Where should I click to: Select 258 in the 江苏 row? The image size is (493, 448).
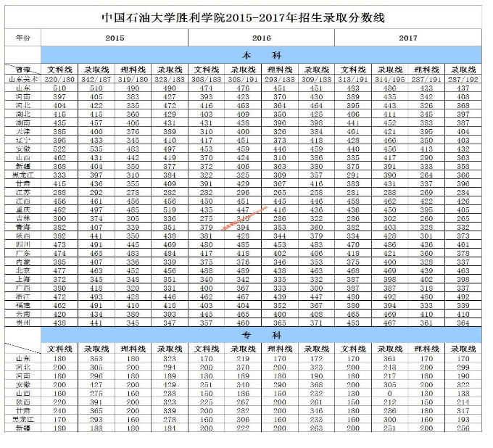[316, 192]
